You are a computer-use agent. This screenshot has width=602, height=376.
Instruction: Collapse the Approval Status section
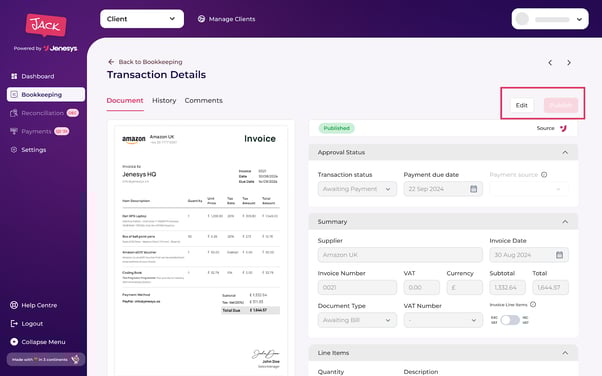[x=565, y=152]
